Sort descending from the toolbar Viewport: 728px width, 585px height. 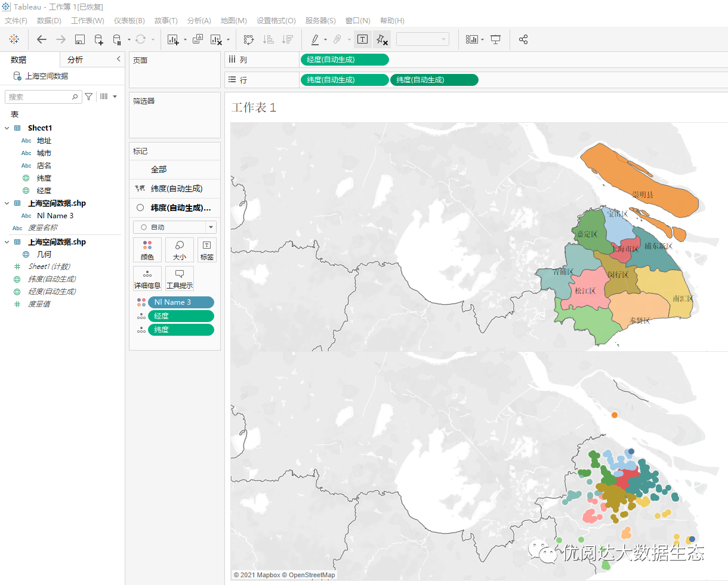point(288,39)
